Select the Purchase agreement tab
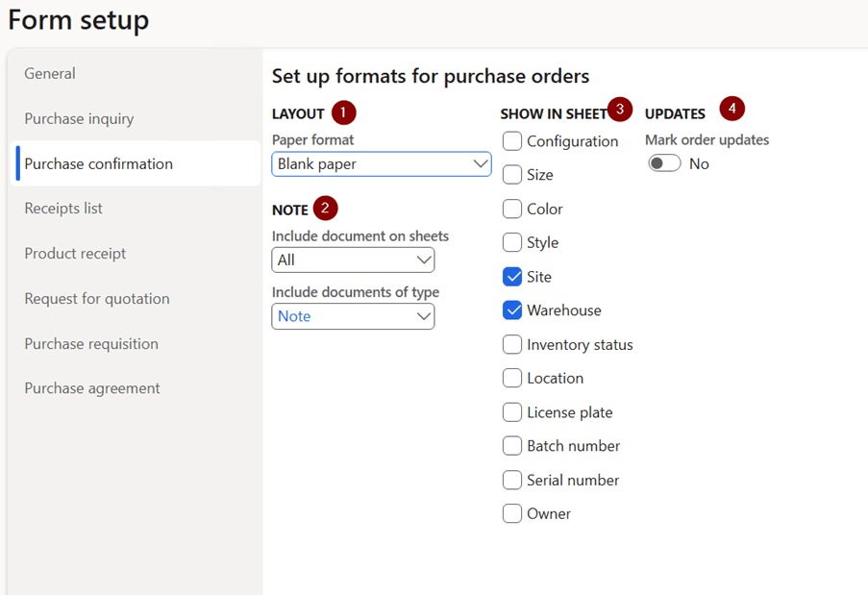Image resolution: width=868 pixels, height=595 pixels. click(92, 388)
